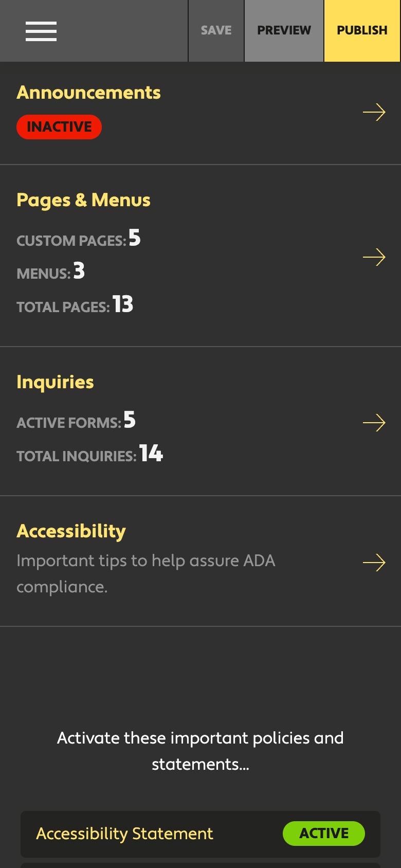This screenshot has width=401, height=868.
Task: Toggle the INACTIVE badge on Announcements
Action: pos(59,126)
